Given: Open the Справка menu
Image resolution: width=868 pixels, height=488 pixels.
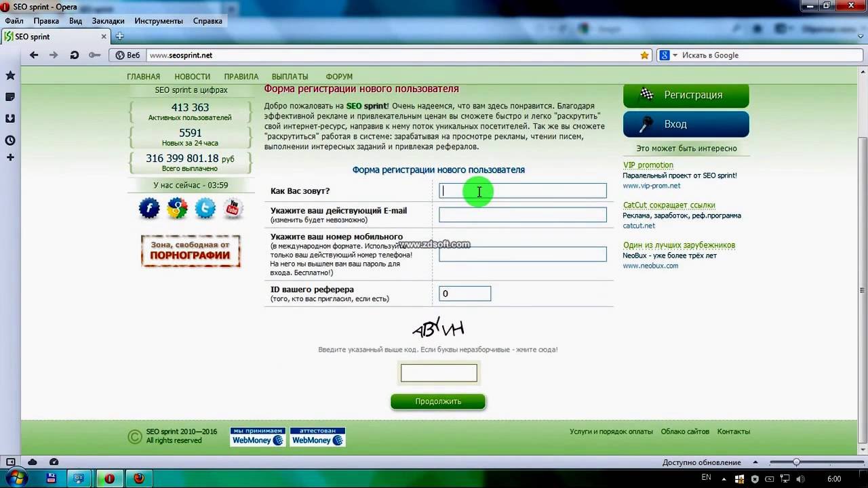Looking at the screenshot, I should pyautogui.click(x=208, y=21).
